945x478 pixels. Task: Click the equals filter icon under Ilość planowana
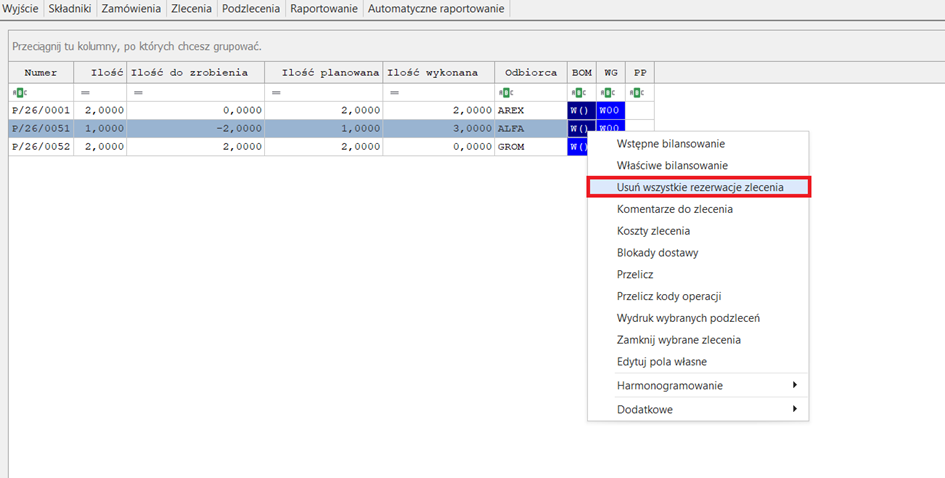[276, 92]
